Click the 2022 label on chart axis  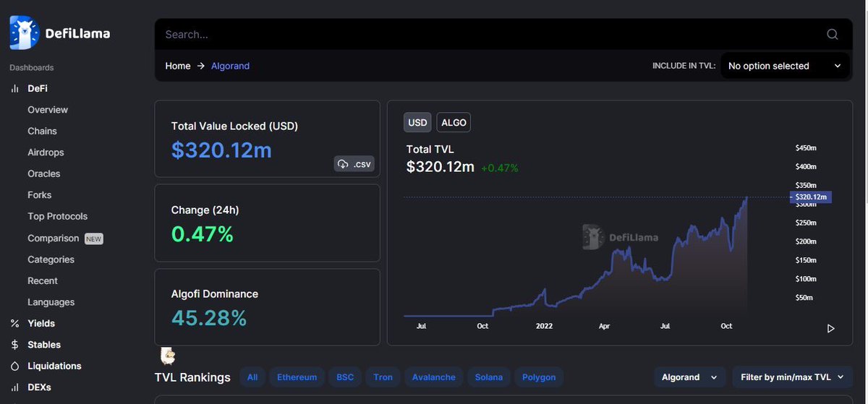click(544, 326)
